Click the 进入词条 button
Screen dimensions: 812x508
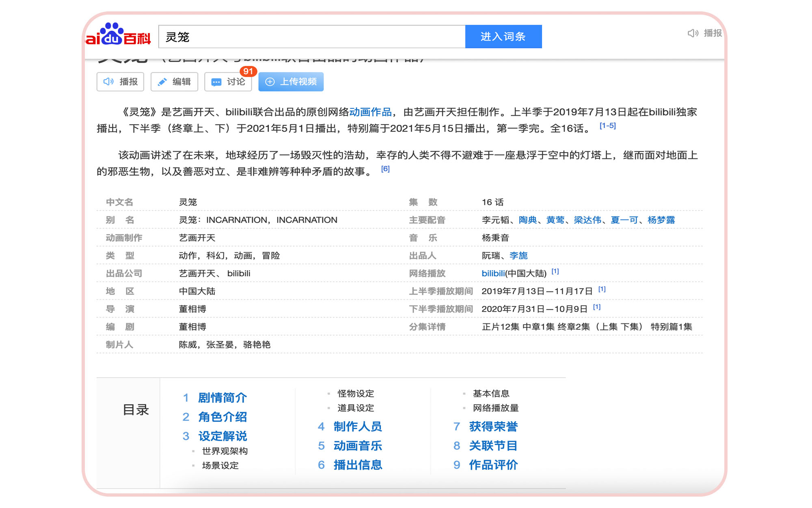coord(503,37)
